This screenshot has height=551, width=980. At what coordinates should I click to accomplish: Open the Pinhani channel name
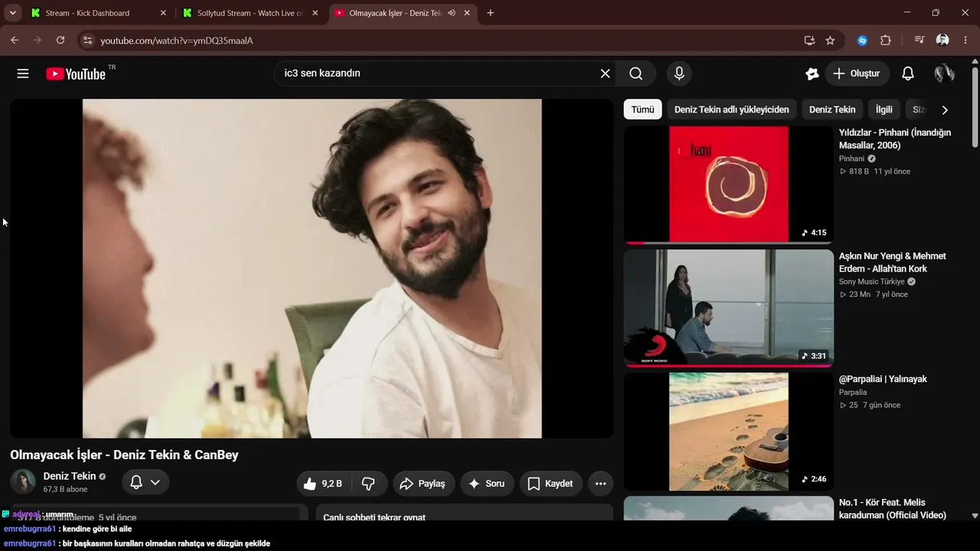click(x=851, y=158)
